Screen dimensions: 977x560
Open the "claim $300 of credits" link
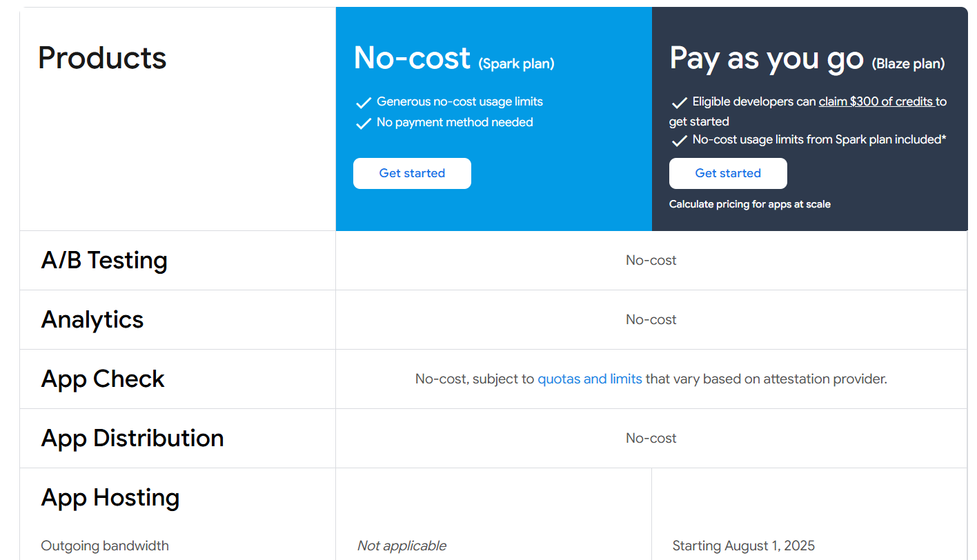pos(875,101)
